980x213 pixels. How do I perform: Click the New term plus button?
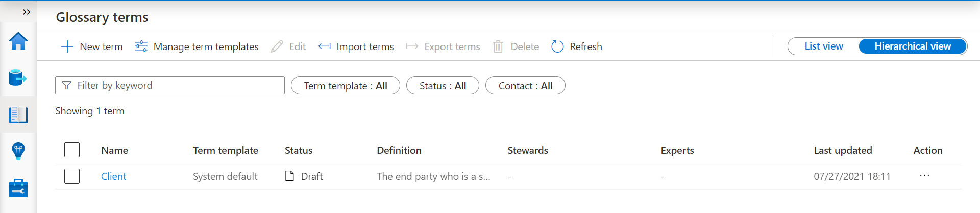click(x=92, y=46)
